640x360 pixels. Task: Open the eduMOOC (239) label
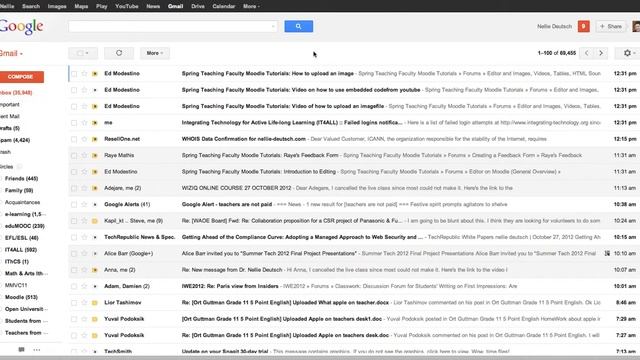coord(24,226)
